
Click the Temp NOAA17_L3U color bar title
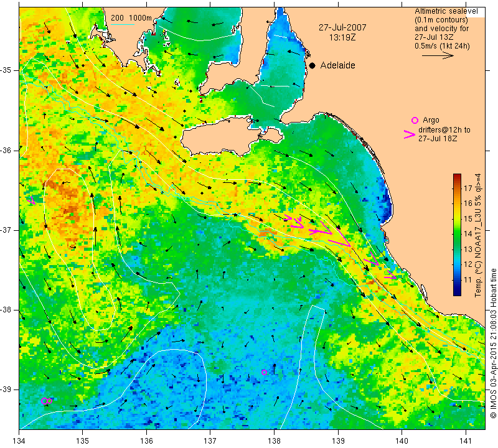pyautogui.click(x=478, y=235)
